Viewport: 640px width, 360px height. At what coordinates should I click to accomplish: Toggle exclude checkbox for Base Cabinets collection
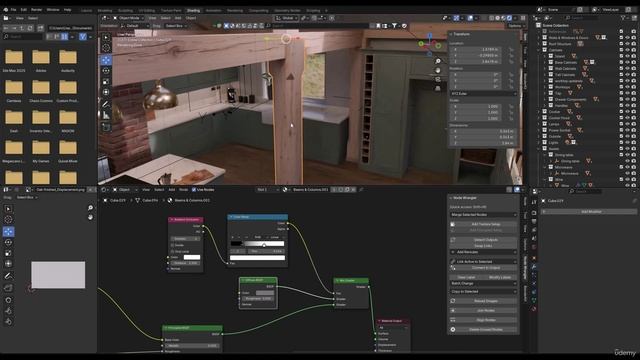(x=621, y=62)
